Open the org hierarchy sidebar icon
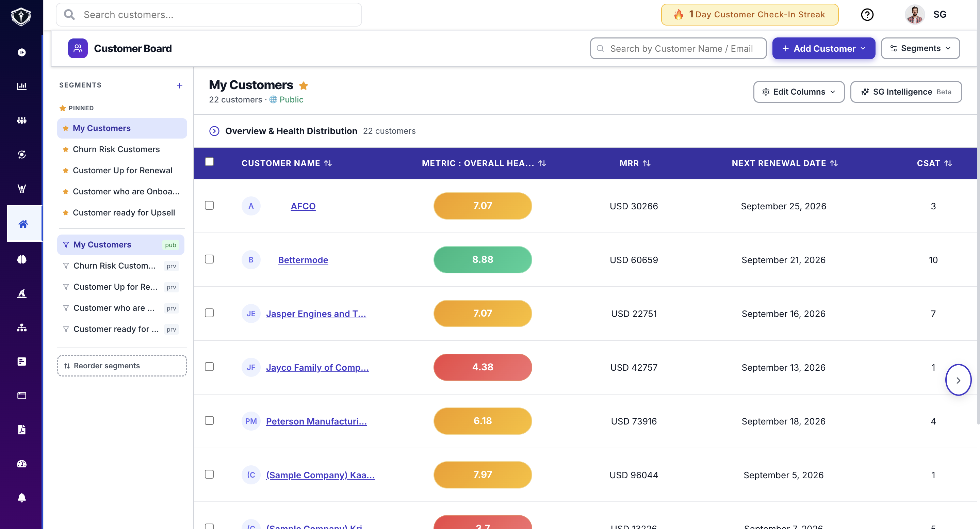Viewport: 980px width, 529px height. point(22,327)
